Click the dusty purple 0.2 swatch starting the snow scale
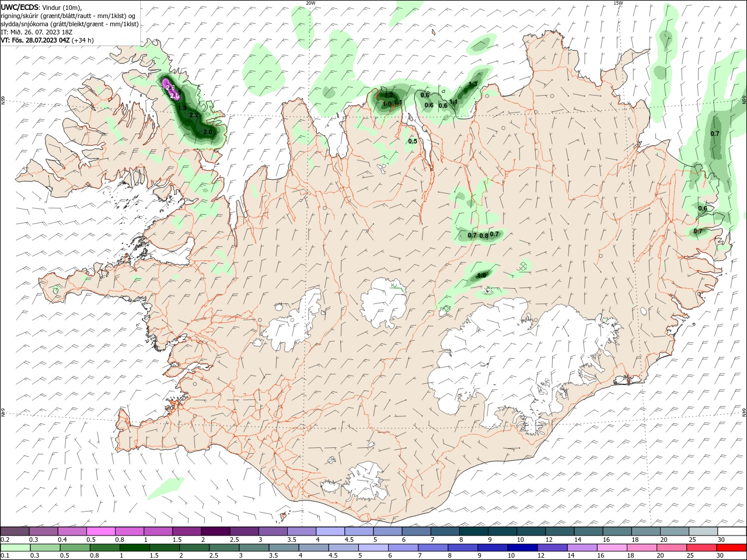 point(15,531)
